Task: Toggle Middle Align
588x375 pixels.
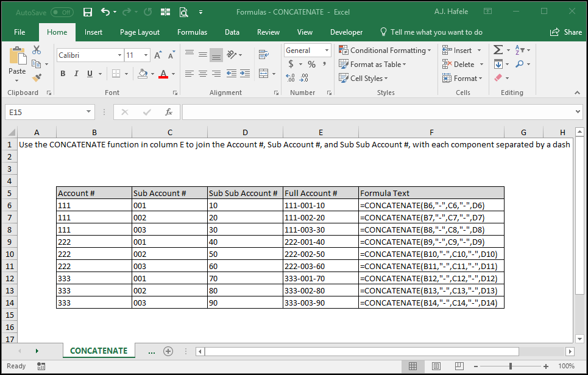Action: (x=203, y=55)
